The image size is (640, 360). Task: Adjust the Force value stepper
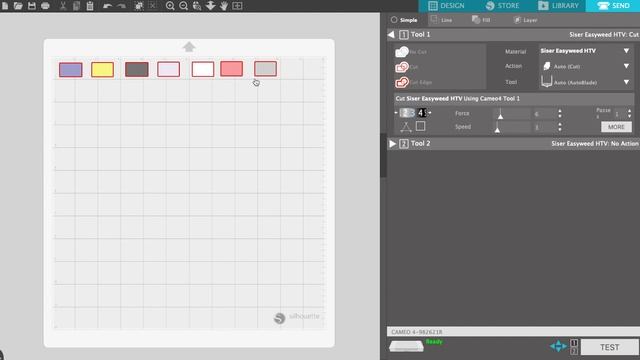coord(560,114)
